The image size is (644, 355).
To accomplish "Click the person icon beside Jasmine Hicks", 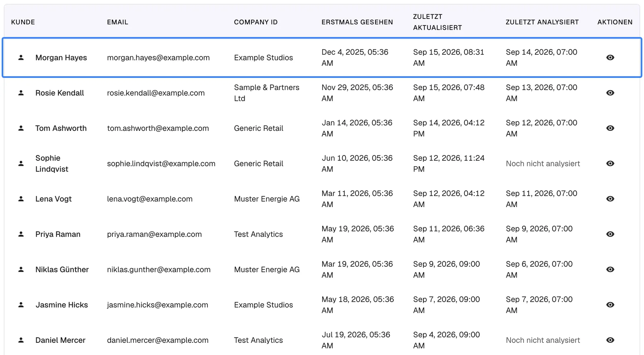I will (21, 305).
